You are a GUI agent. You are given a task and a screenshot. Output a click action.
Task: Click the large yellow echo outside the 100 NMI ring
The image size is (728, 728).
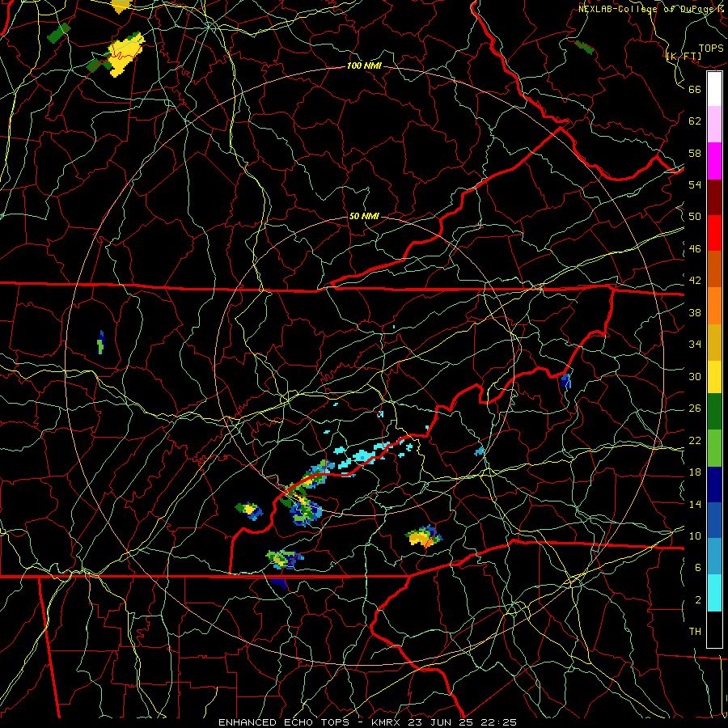coord(125,54)
